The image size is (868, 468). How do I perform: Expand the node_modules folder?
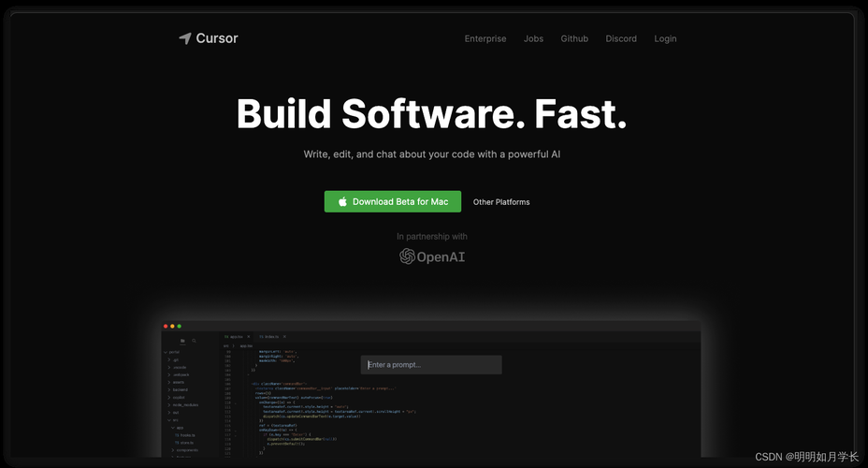(182, 405)
